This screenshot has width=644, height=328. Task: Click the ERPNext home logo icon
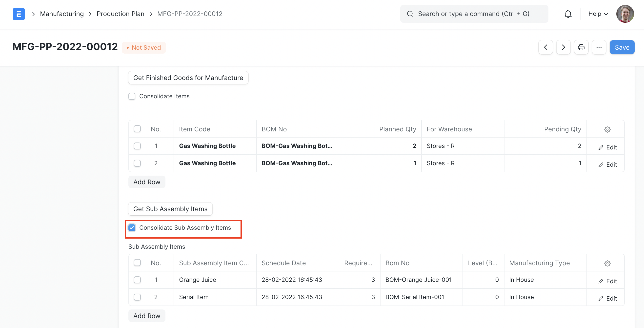pos(19,14)
